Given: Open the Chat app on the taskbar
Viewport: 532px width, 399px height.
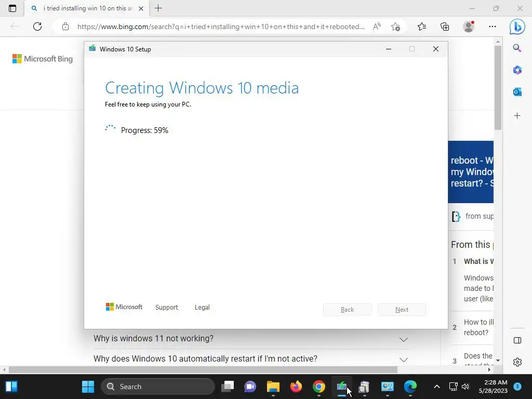Looking at the screenshot, I should click(250, 387).
